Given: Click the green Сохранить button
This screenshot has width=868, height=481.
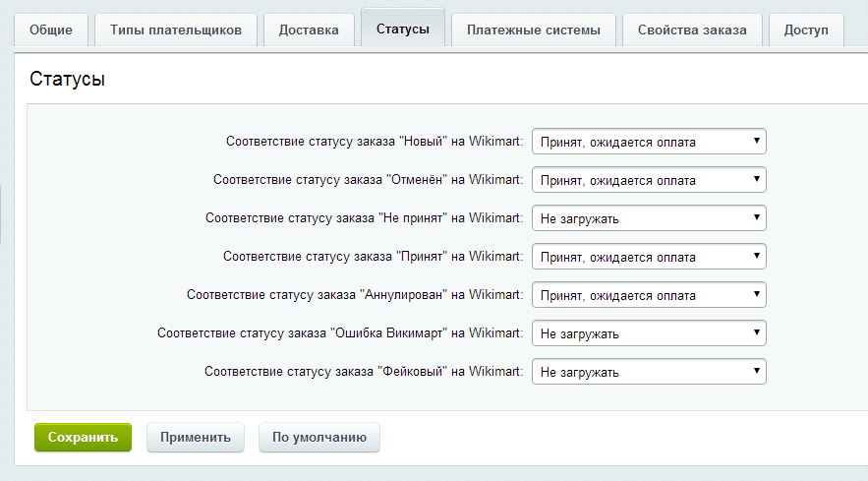Looking at the screenshot, I should click(x=83, y=438).
